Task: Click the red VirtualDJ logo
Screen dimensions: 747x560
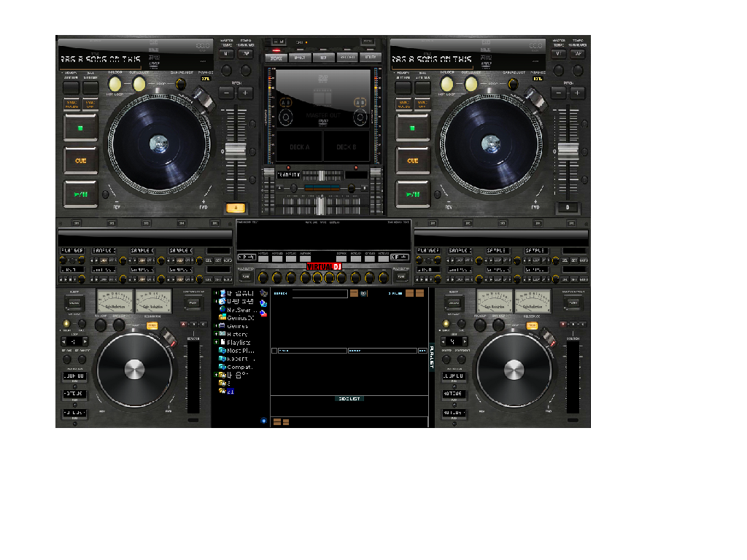Action: tap(325, 267)
